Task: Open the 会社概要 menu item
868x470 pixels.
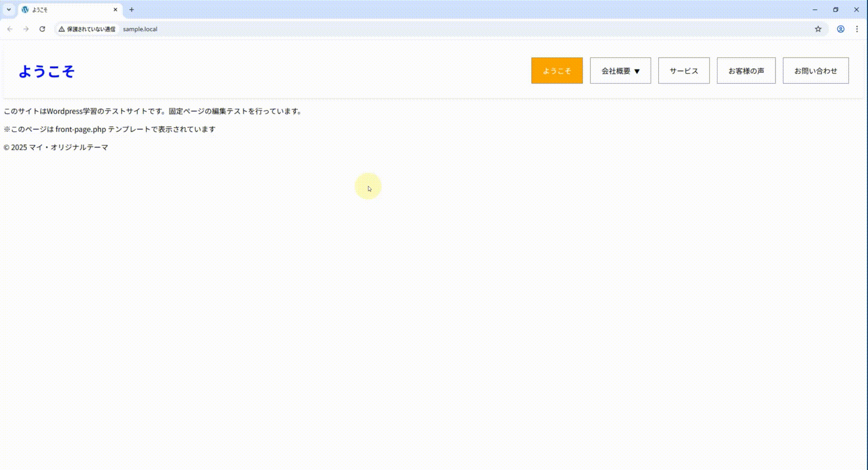Action: tap(620, 70)
